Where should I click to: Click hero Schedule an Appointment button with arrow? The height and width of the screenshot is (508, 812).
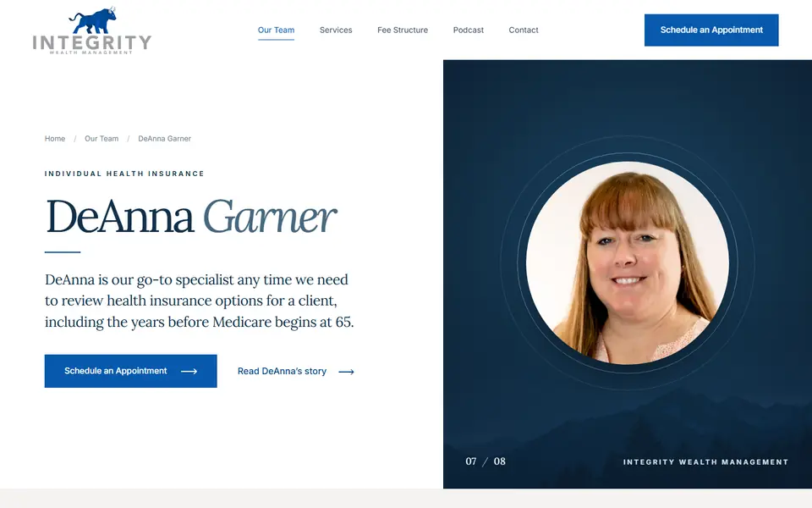[130, 371]
